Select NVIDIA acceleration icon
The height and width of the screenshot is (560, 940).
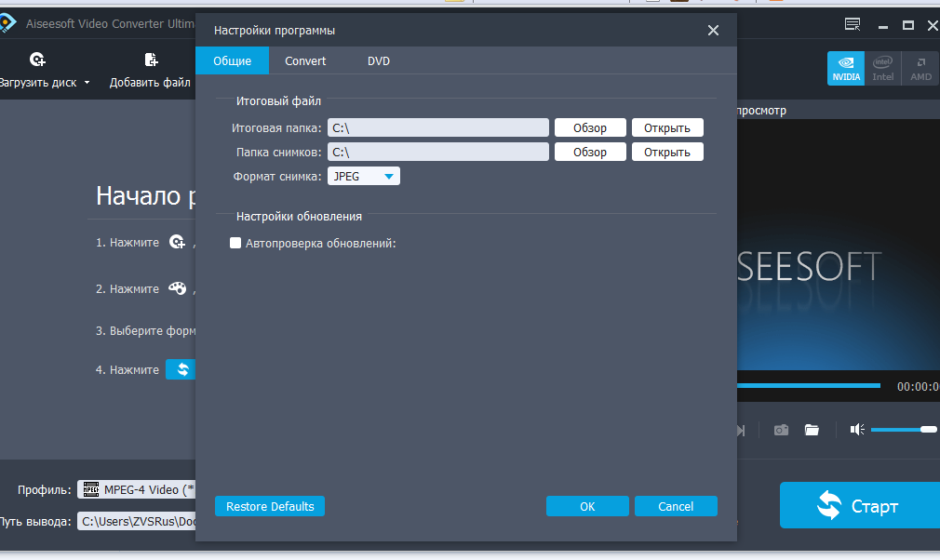pyautogui.click(x=846, y=68)
